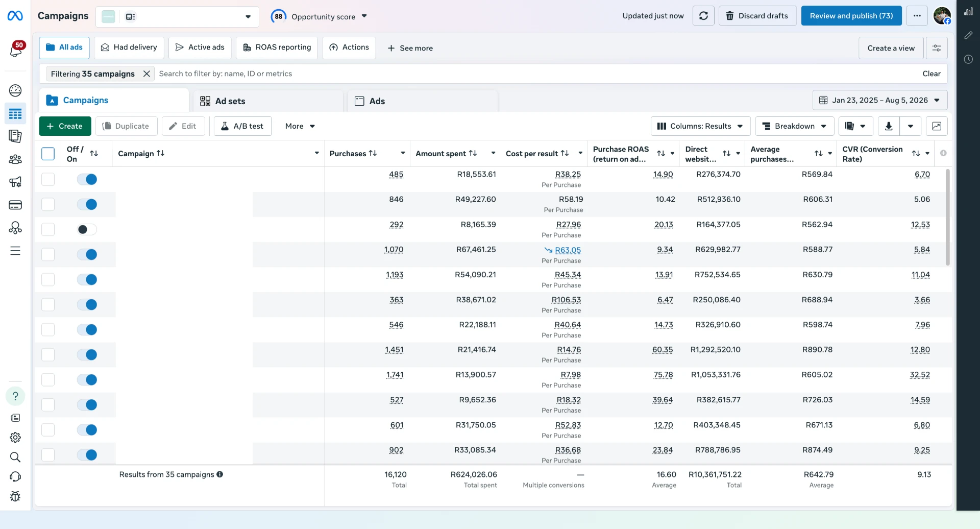Open the Billing card icon in sidebar
This screenshot has width=980, height=529.
click(15, 205)
